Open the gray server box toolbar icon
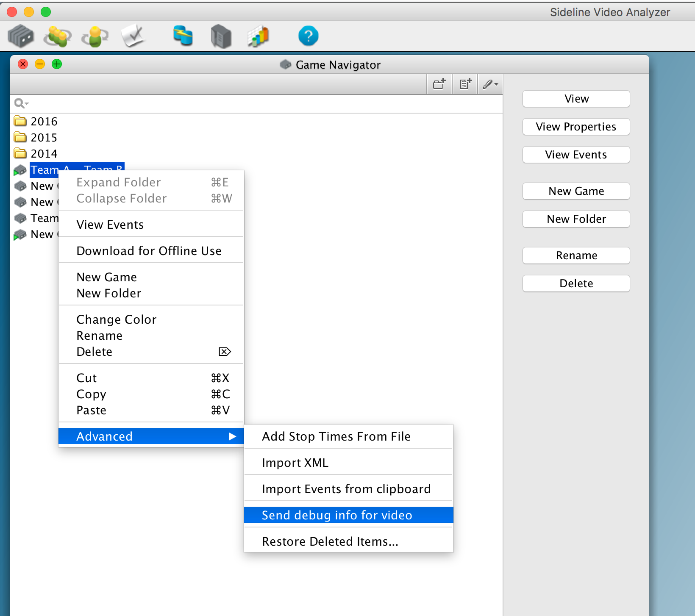This screenshot has height=616, width=695. click(x=221, y=36)
